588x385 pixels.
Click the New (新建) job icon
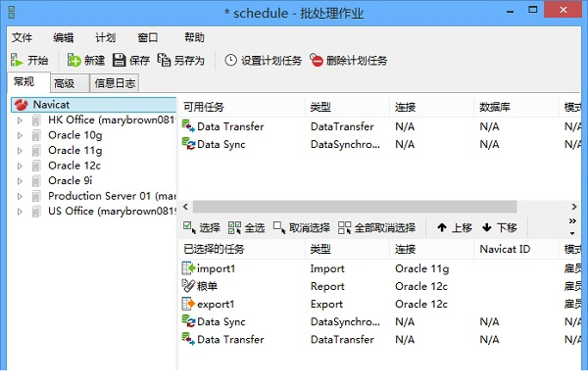[73, 60]
